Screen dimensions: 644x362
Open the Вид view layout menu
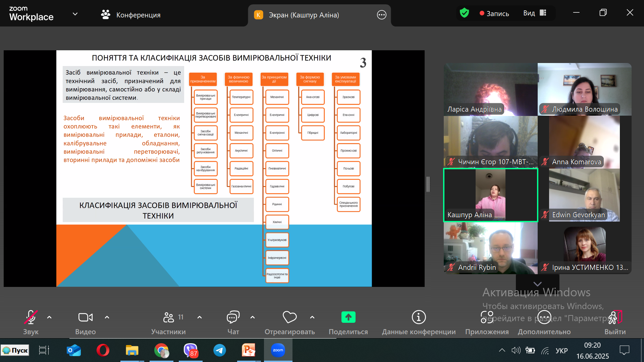click(x=535, y=13)
